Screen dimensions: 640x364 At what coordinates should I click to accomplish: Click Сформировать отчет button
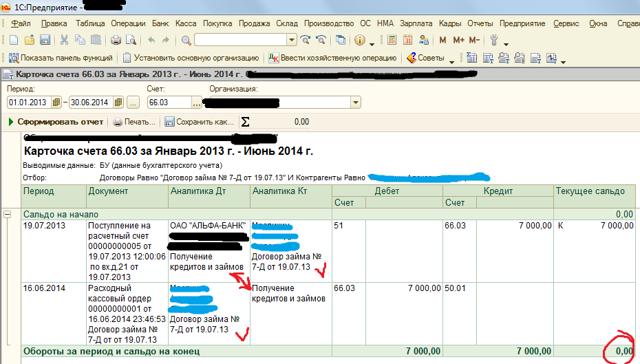pyautogui.click(x=55, y=122)
